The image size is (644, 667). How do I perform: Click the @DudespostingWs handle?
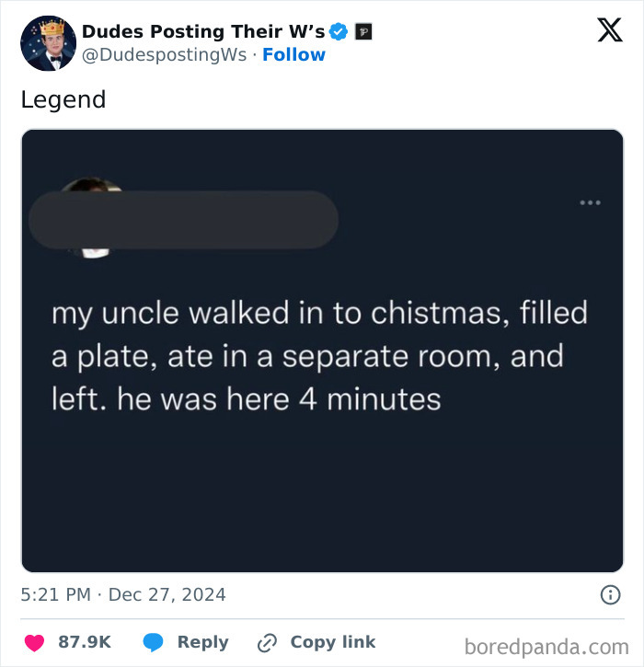(x=164, y=54)
